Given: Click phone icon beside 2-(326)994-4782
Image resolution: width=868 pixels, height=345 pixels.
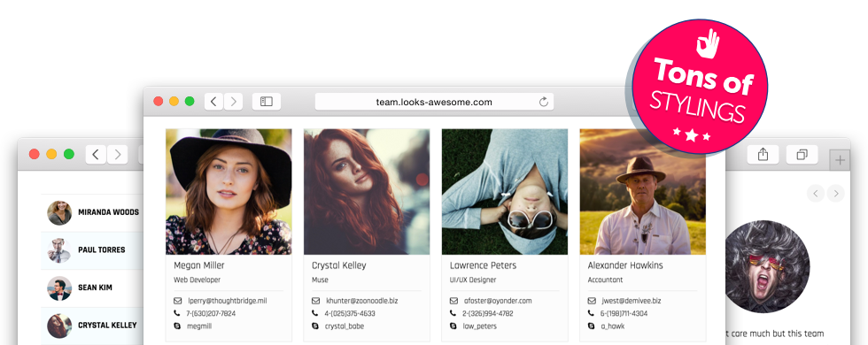Looking at the screenshot, I should tap(453, 313).
